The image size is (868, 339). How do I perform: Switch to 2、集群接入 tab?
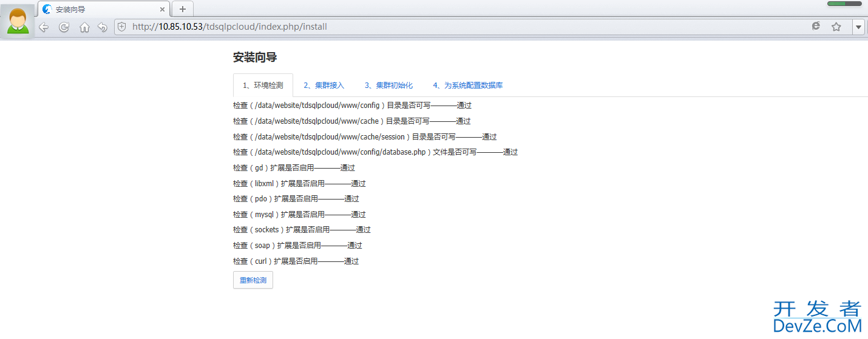(x=324, y=86)
